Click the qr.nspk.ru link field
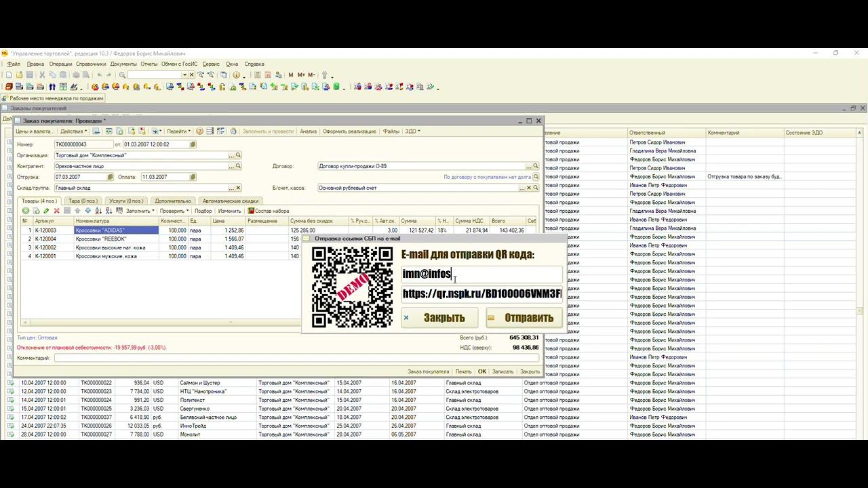 [481, 293]
